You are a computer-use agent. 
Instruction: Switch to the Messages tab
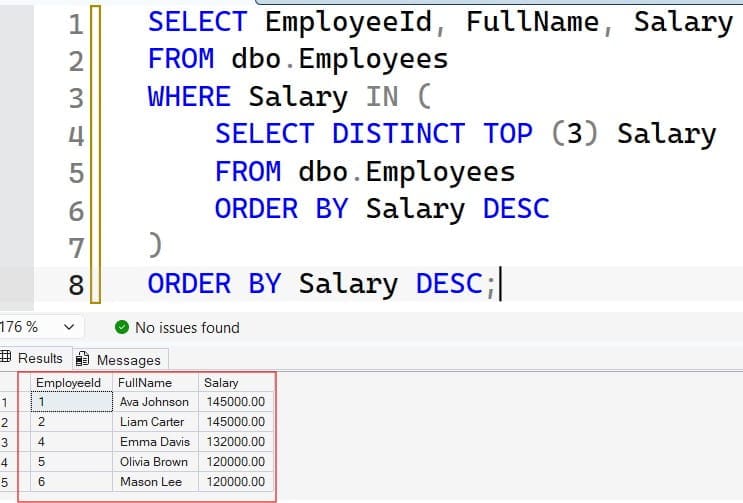(x=120, y=360)
